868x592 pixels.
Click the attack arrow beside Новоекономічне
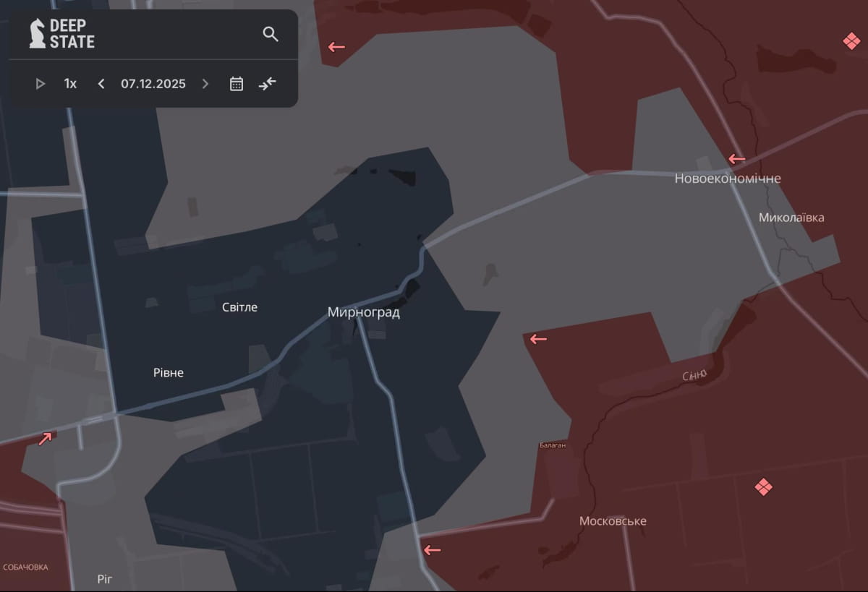736,159
